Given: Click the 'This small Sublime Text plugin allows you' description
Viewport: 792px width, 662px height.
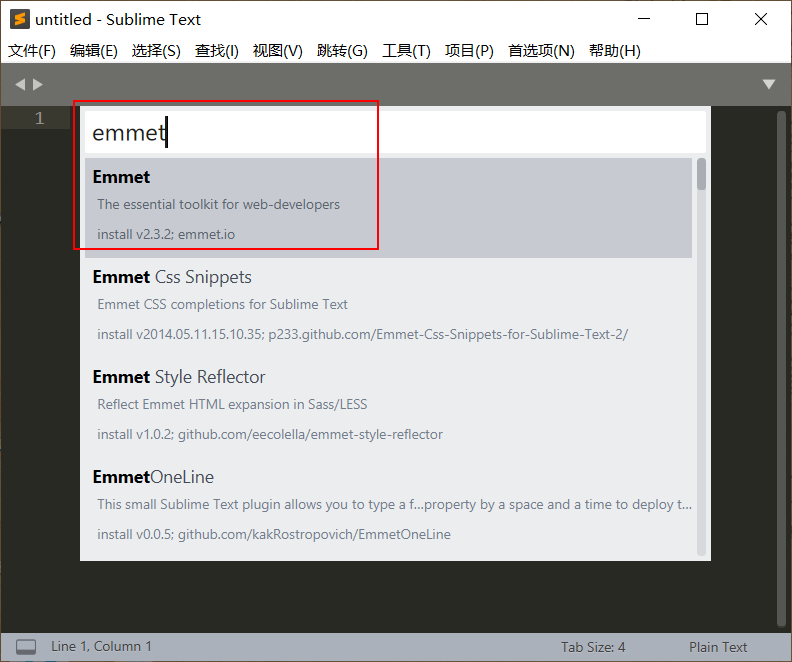Looking at the screenshot, I should tap(394, 504).
